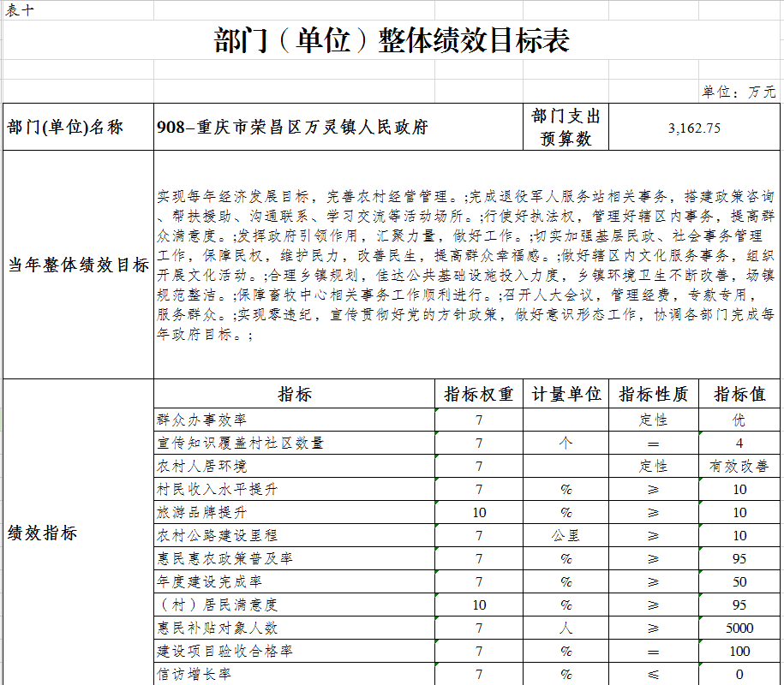Select the '农村公路建设里程' indicator cell
The height and width of the screenshot is (685, 784).
coord(295,535)
